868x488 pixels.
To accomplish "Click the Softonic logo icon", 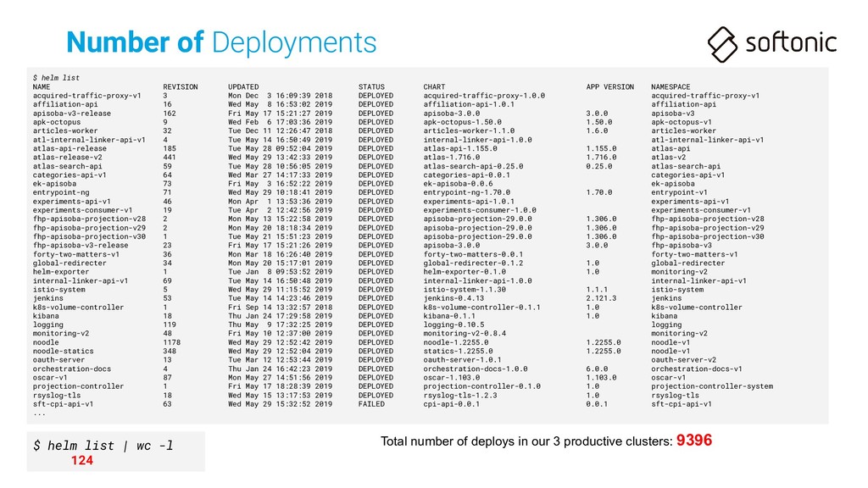I will tap(722, 44).
